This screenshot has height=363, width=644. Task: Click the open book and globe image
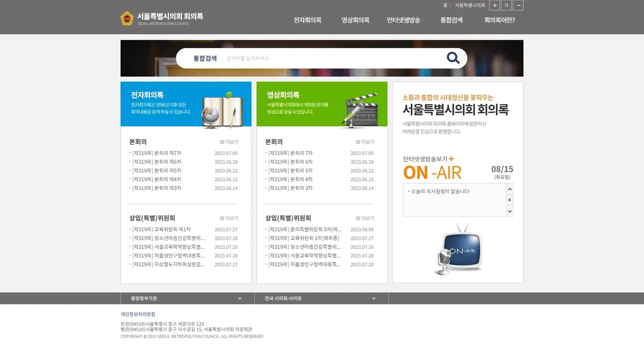click(222, 110)
